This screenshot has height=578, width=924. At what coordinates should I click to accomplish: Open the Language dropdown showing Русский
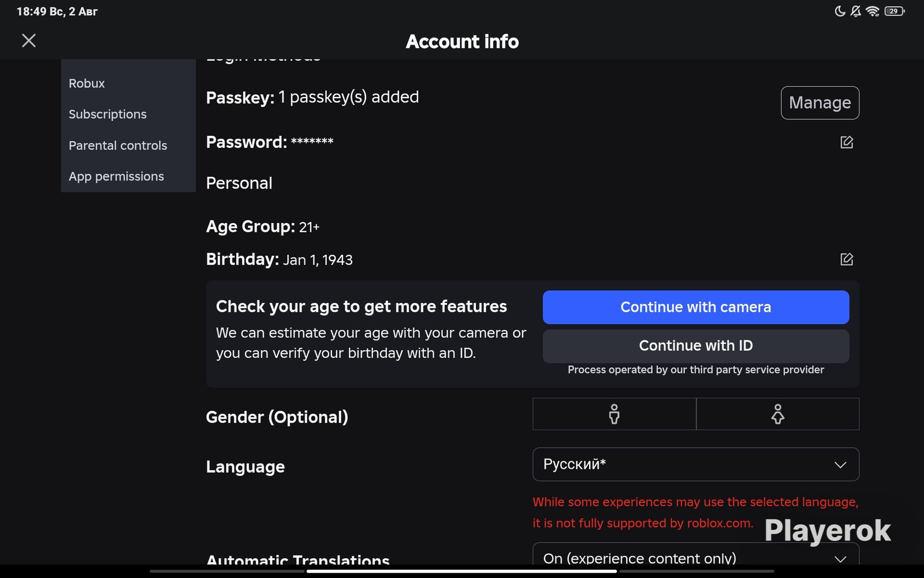click(x=696, y=464)
